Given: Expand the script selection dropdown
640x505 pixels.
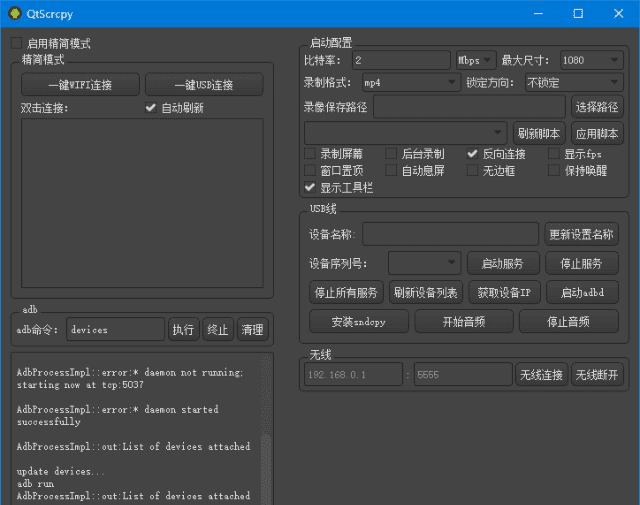Looking at the screenshot, I should coord(405,133).
